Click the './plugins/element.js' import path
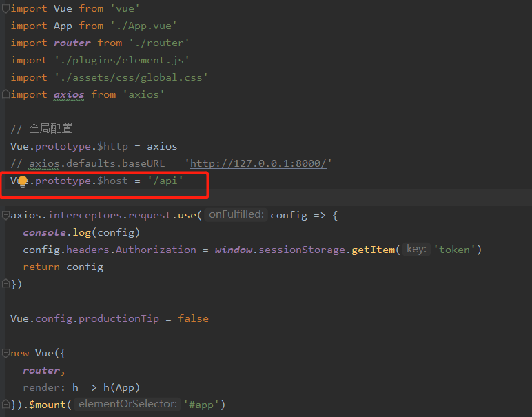Viewport: 532px width, 417px height. [x=121, y=61]
